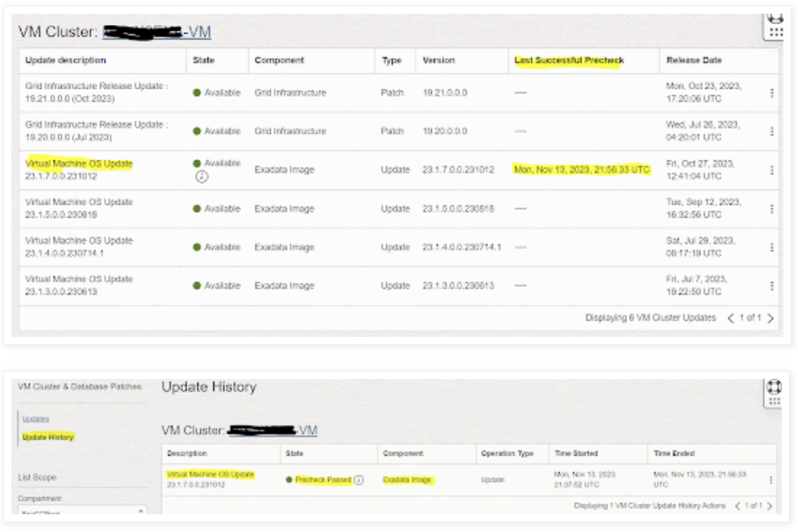Go to next page of Update History Actions
Screen dimensions: 798x532
point(770,506)
